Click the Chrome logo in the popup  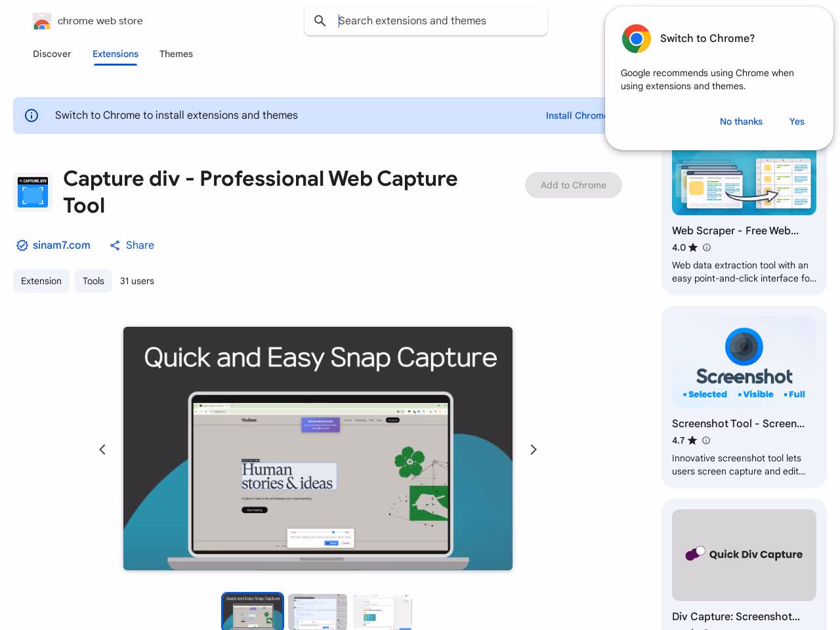(636, 39)
